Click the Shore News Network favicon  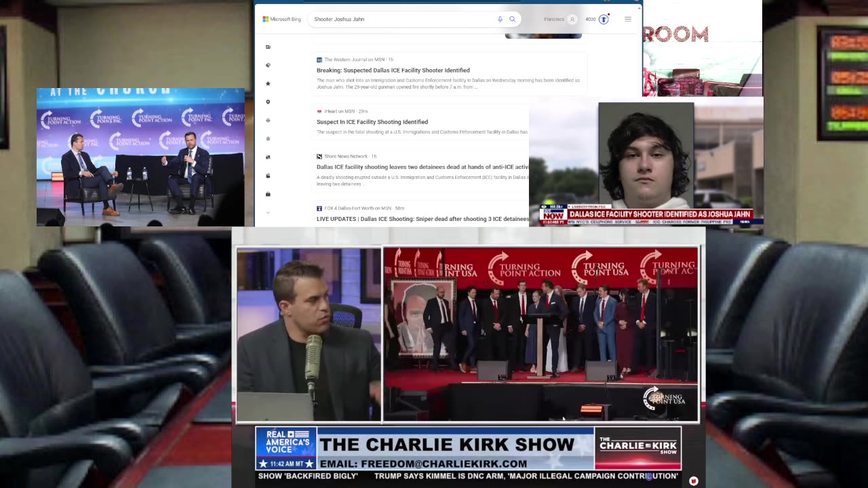(319, 157)
